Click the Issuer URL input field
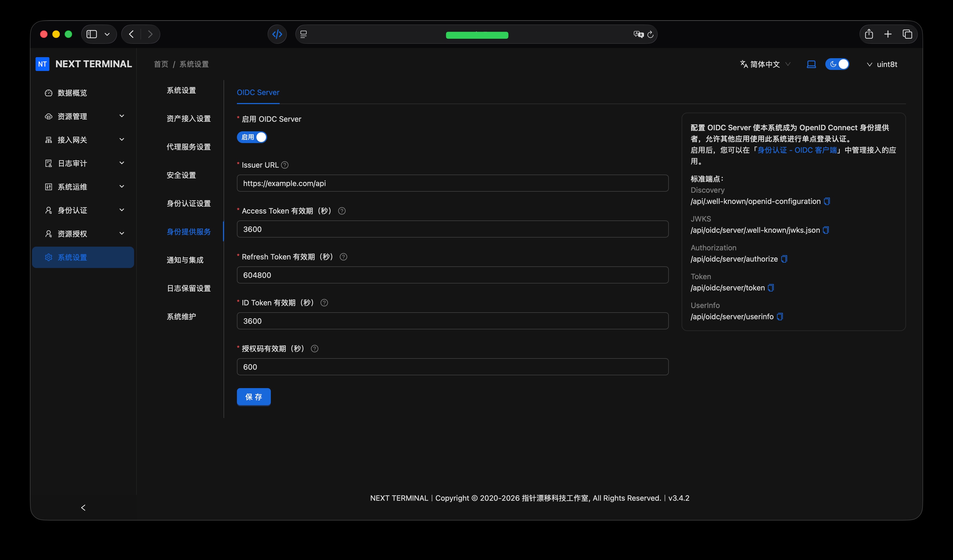This screenshot has width=953, height=560. tap(453, 183)
